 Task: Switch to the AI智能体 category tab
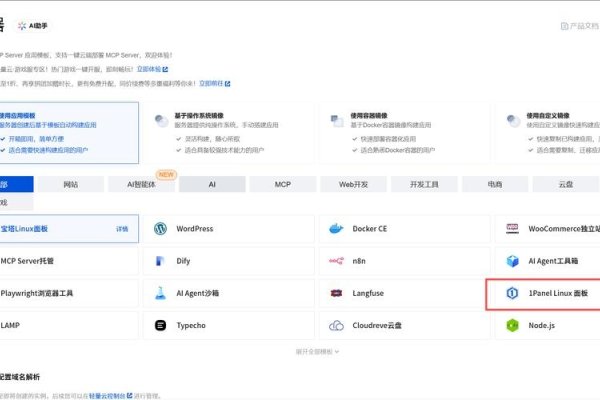pyautogui.click(x=141, y=184)
